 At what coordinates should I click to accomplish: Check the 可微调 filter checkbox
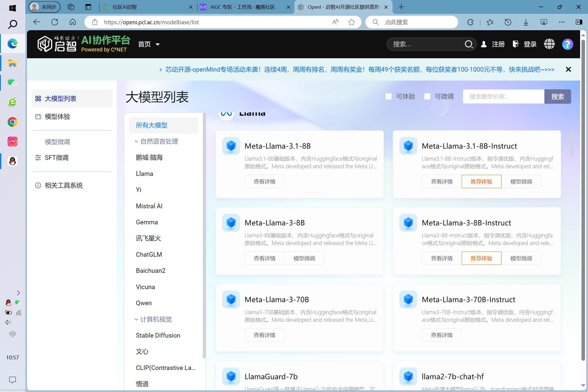click(x=427, y=96)
